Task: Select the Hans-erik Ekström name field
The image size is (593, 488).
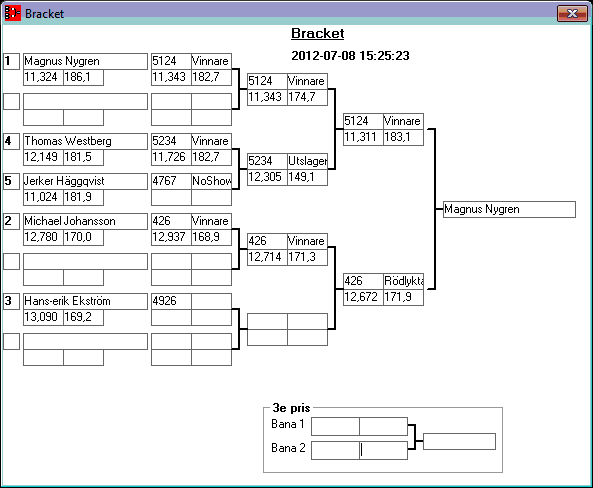Action: pos(85,301)
